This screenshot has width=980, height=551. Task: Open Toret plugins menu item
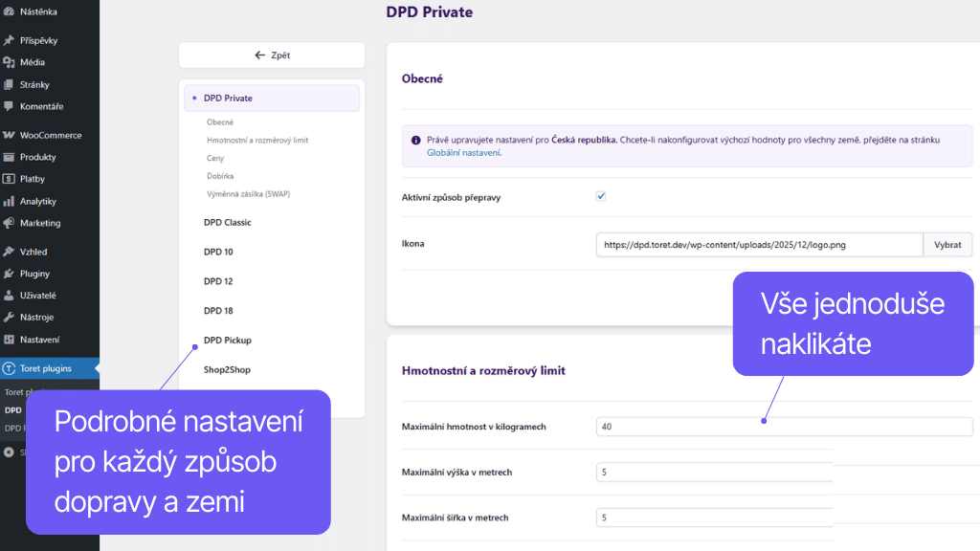pos(50,368)
